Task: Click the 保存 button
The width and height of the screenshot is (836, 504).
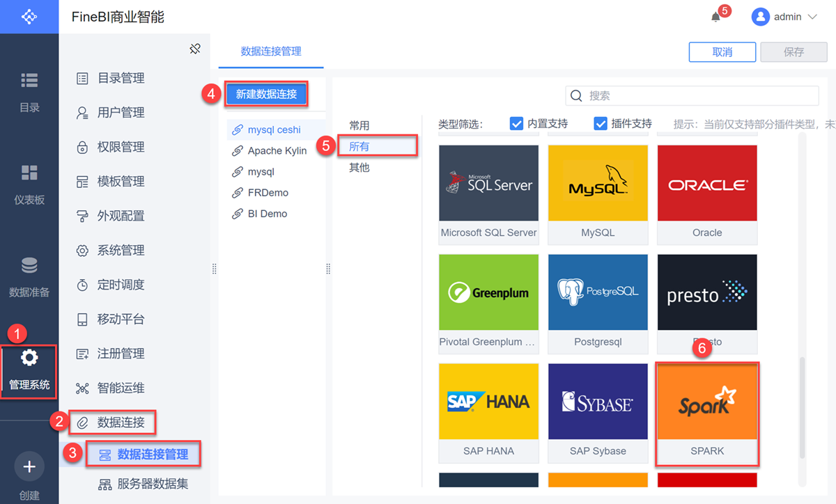Action: pos(794,52)
